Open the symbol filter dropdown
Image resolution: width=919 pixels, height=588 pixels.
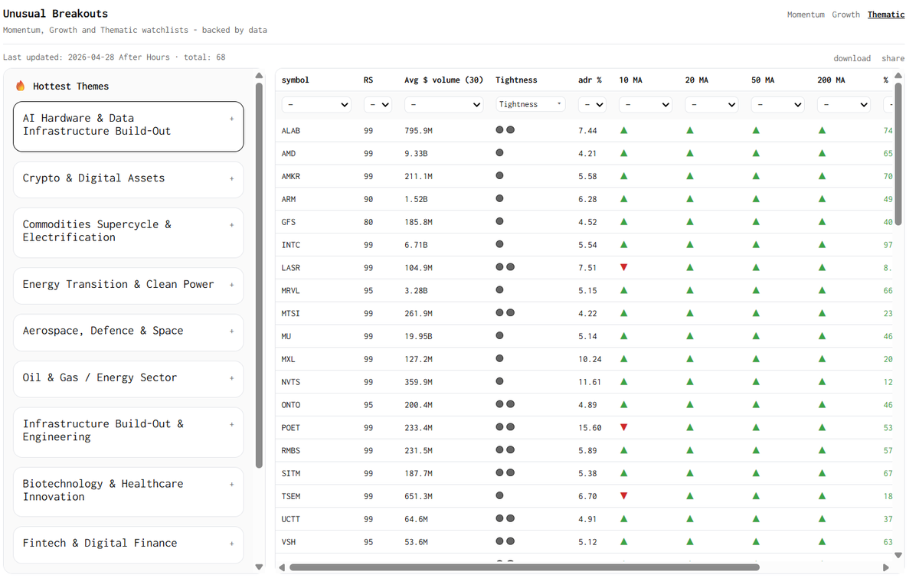pyautogui.click(x=316, y=104)
